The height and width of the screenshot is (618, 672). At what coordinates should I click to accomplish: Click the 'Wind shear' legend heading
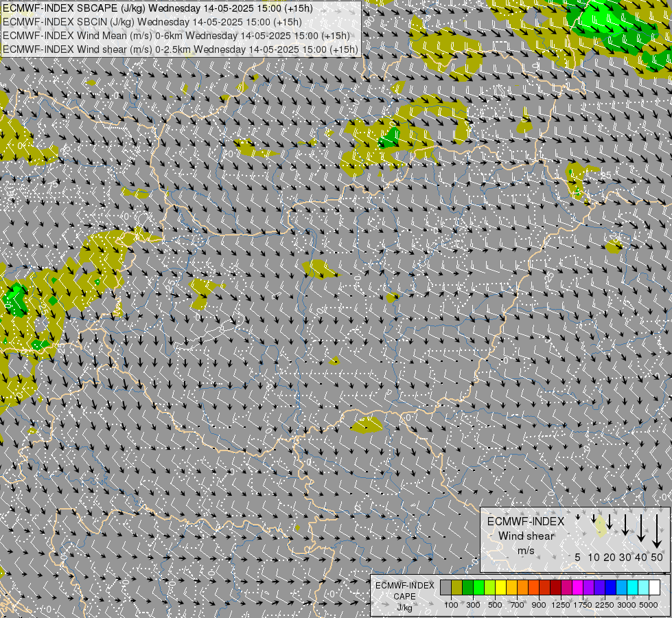(526, 536)
